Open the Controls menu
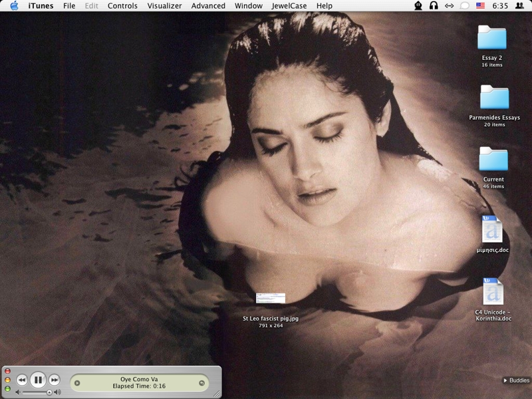This screenshot has height=399, width=532. click(122, 6)
